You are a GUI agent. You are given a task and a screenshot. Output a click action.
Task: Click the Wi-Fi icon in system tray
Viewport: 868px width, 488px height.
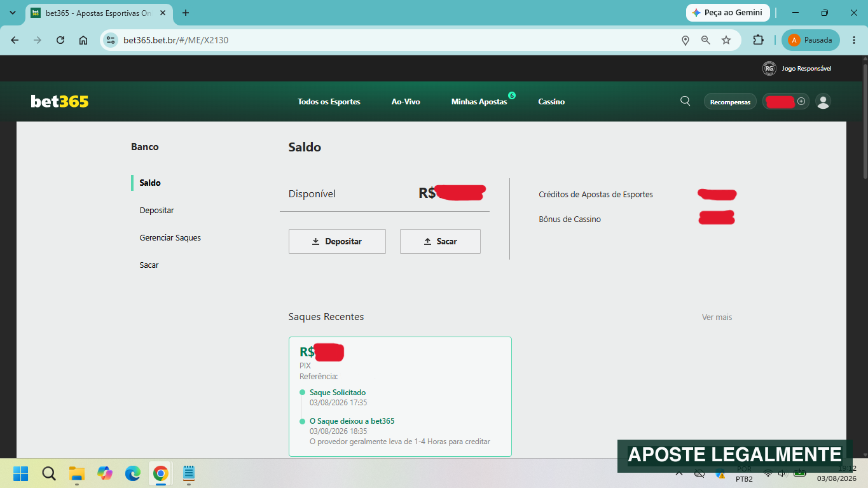768,473
